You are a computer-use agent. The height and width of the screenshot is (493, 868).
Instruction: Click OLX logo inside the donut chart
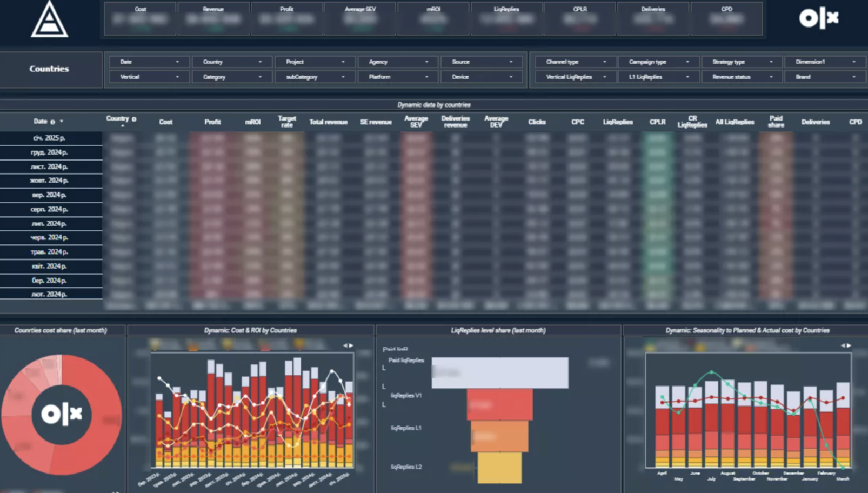coord(62,414)
